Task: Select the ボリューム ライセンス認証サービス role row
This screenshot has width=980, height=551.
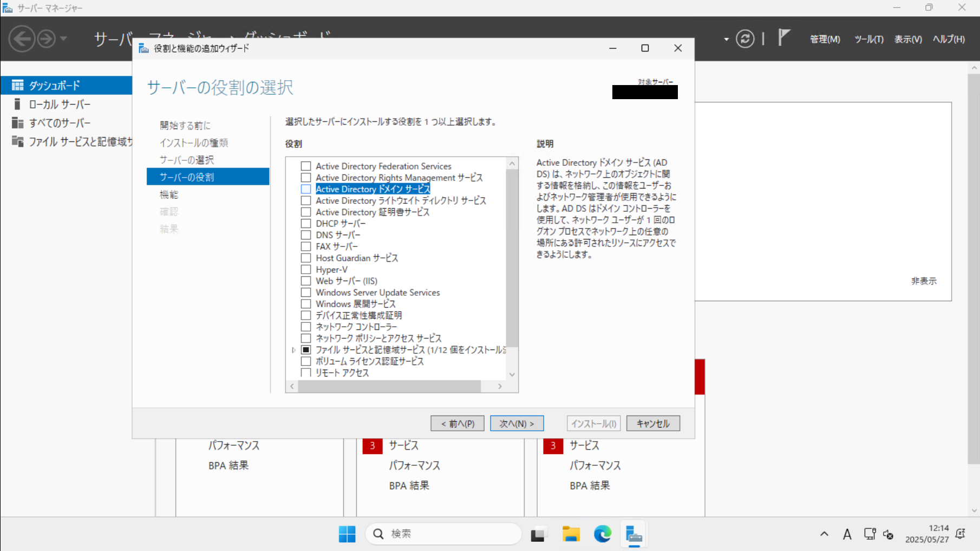Action: 370,361
